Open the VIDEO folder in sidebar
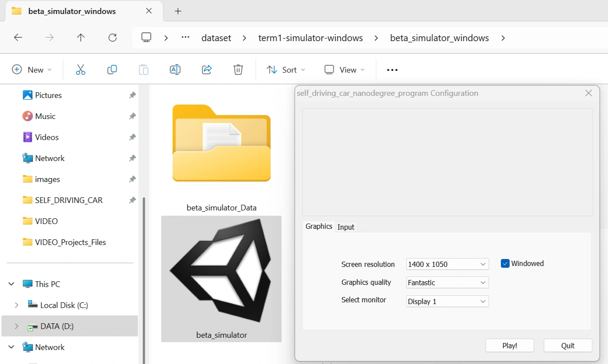Image resolution: width=608 pixels, height=364 pixels. coord(46,221)
